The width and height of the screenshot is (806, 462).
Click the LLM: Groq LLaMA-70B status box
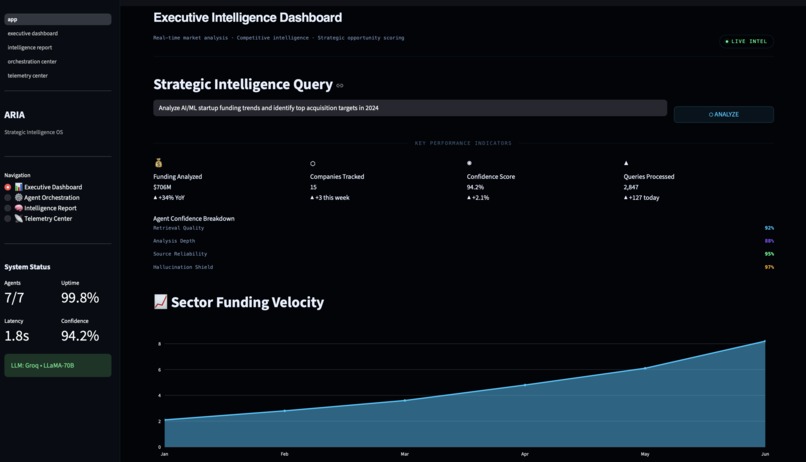[58, 365]
